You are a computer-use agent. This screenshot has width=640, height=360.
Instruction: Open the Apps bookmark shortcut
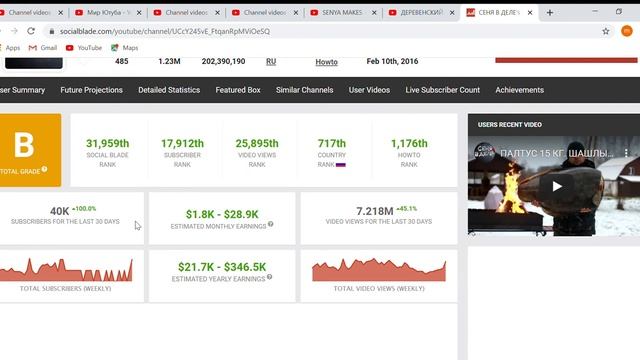[10, 48]
